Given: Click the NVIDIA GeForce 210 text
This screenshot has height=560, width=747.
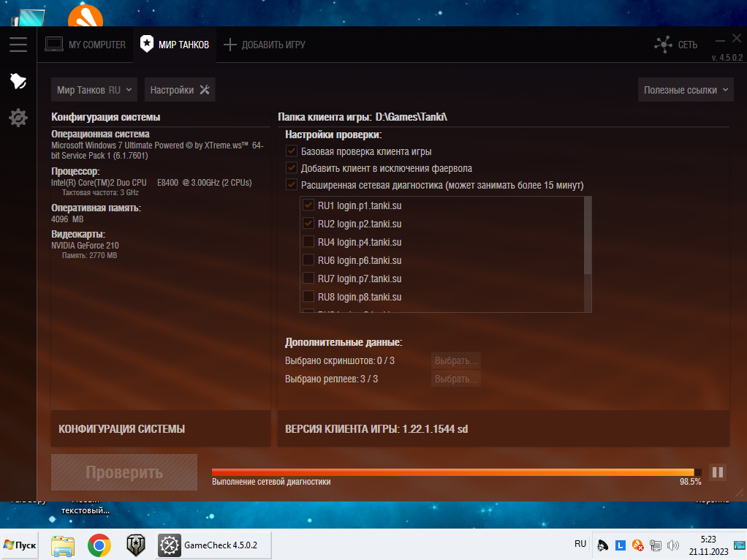Looking at the screenshot, I should click(85, 246).
